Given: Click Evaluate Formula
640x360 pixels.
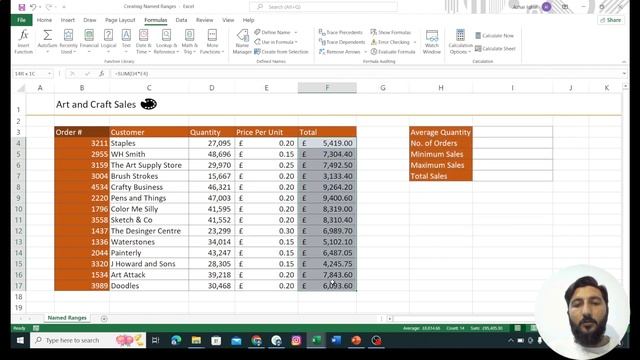Looking at the screenshot, I should [393, 52].
